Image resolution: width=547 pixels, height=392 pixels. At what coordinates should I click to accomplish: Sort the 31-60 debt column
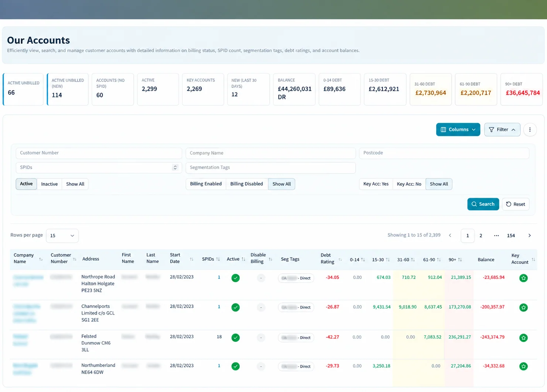click(413, 259)
